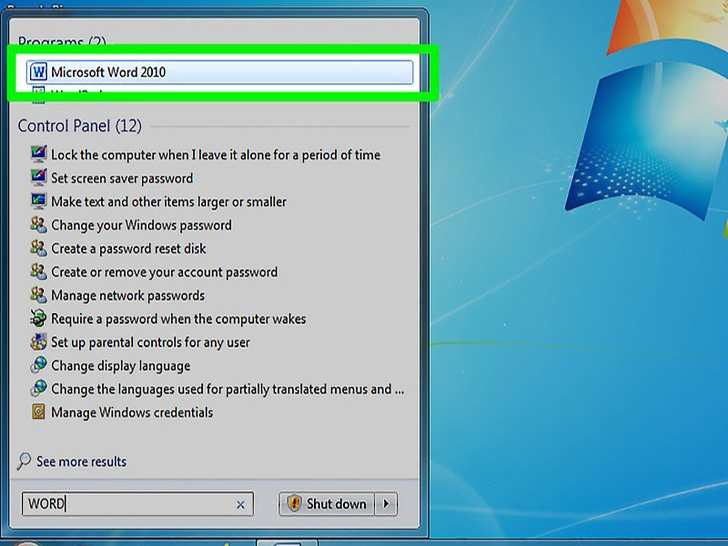Open 'Change display language' result
Image resolution: width=728 pixels, height=546 pixels.
[x=121, y=366]
